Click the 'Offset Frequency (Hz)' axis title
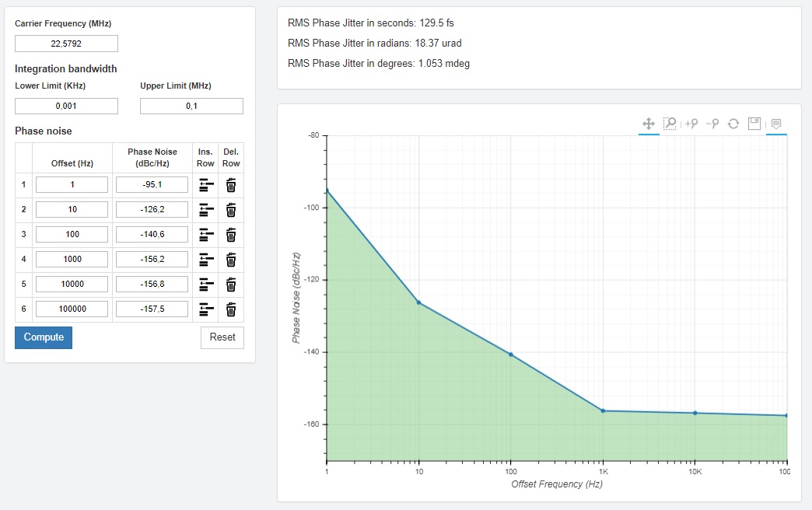 [x=557, y=484]
